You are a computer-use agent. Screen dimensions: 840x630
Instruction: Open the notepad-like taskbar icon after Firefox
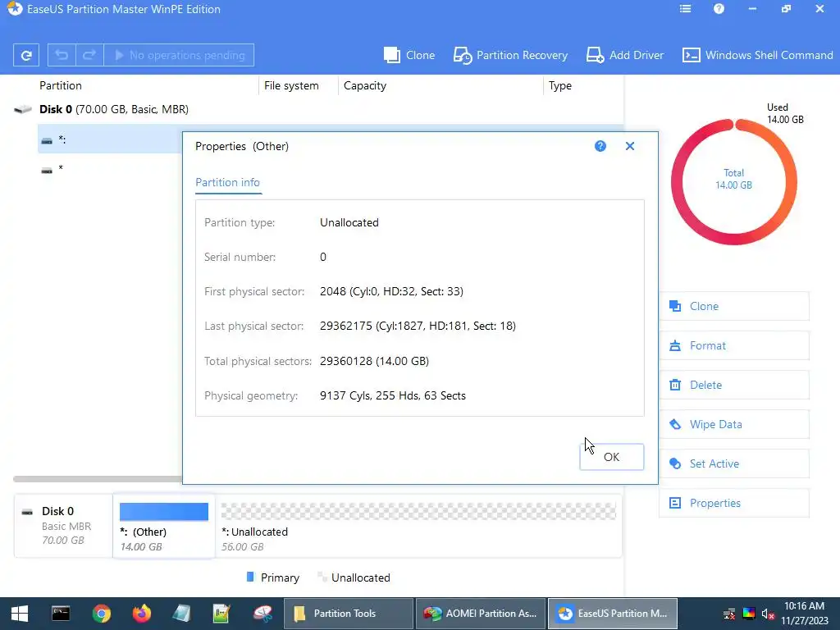[x=182, y=614]
